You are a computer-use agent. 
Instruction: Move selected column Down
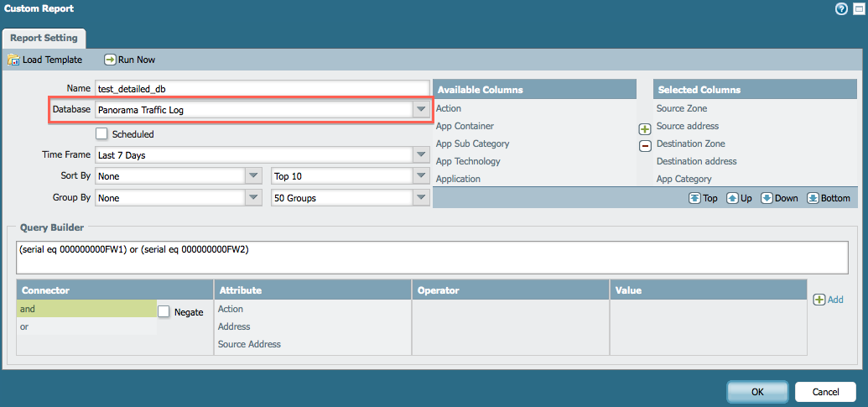(779, 198)
